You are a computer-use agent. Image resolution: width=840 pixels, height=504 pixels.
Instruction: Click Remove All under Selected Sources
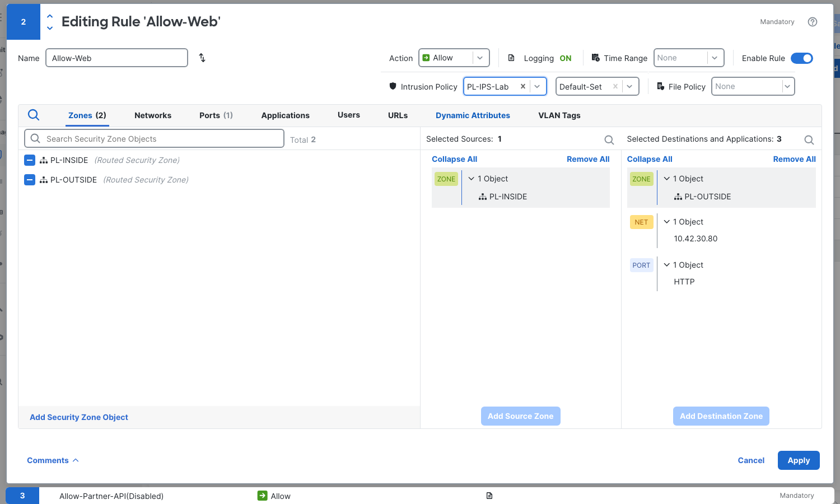pos(588,159)
